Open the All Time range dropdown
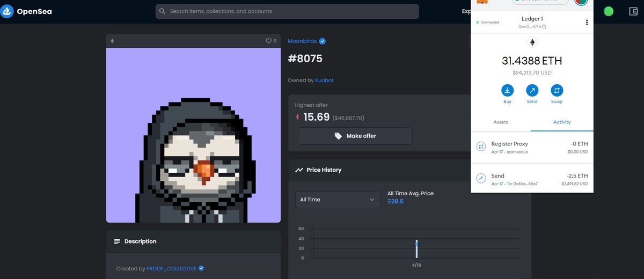644x279 pixels. 338,200
